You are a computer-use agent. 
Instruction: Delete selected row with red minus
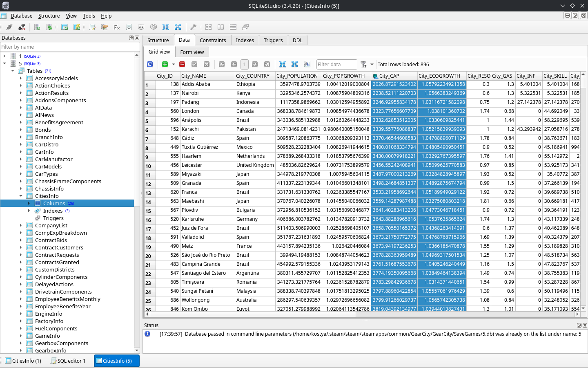click(182, 64)
